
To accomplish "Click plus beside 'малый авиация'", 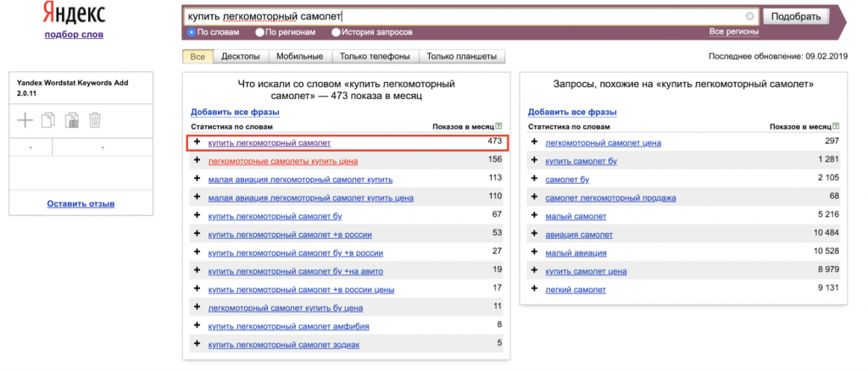I will tap(534, 252).
